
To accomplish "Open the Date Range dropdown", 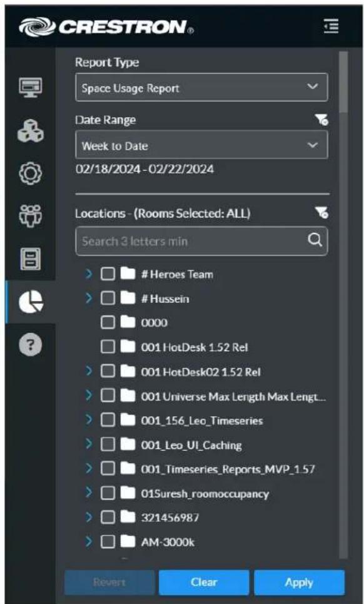I will pos(201,145).
